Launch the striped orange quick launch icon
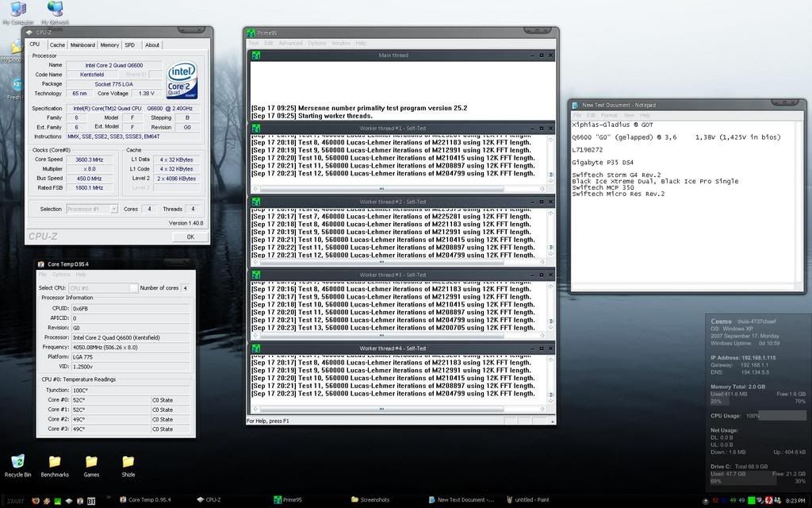This screenshot has width=812, height=508. [x=47, y=501]
